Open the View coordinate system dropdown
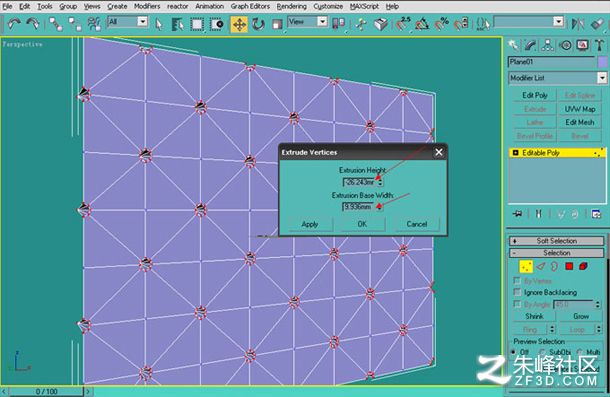This screenshot has width=610, height=397. (307, 22)
